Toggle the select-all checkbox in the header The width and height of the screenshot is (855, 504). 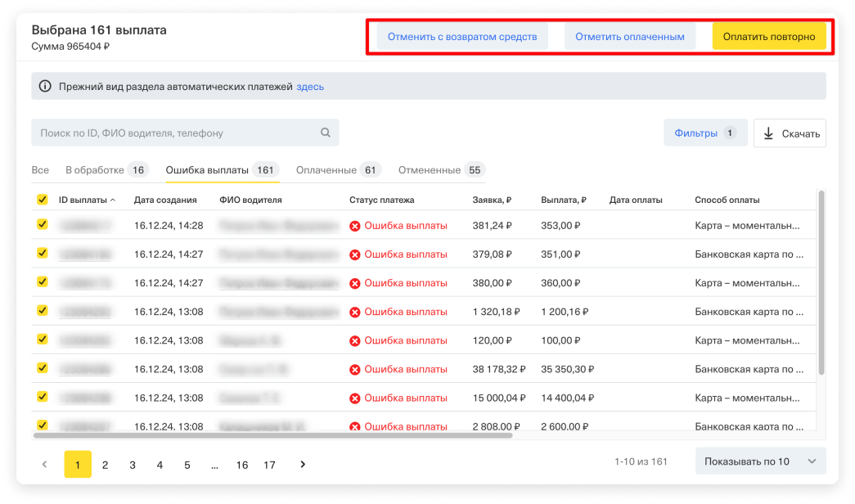pyautogui.click(x=43, y=199)
